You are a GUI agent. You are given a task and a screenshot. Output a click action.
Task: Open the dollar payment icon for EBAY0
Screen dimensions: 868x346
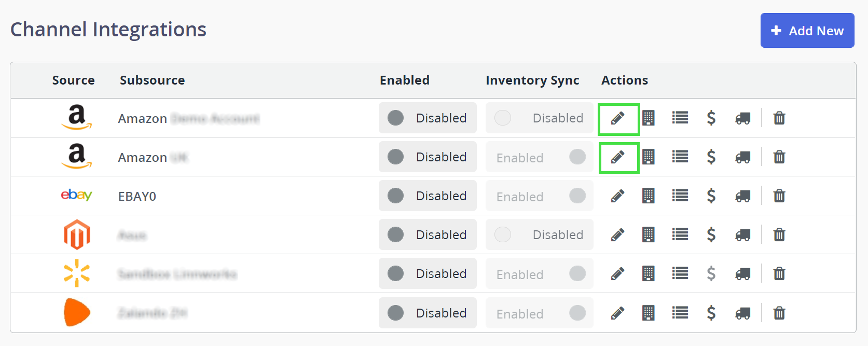point(711,196)
